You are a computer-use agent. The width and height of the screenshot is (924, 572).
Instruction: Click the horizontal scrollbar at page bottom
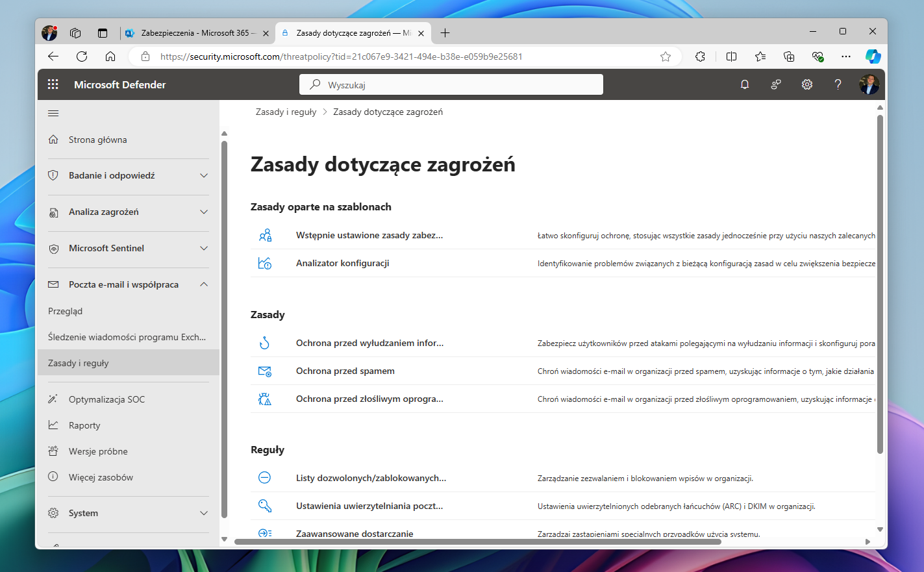click(x=478, y=541)
